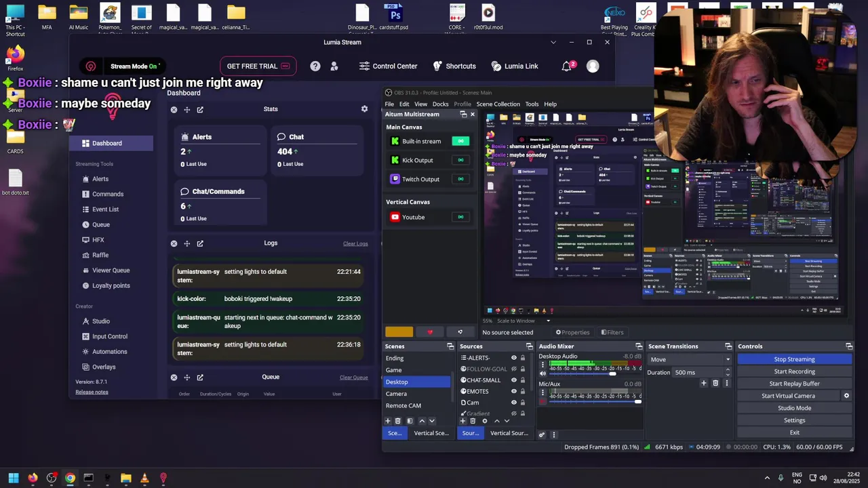
Task: Toggle the Kick Output stream
Action: tap(460, 160)
